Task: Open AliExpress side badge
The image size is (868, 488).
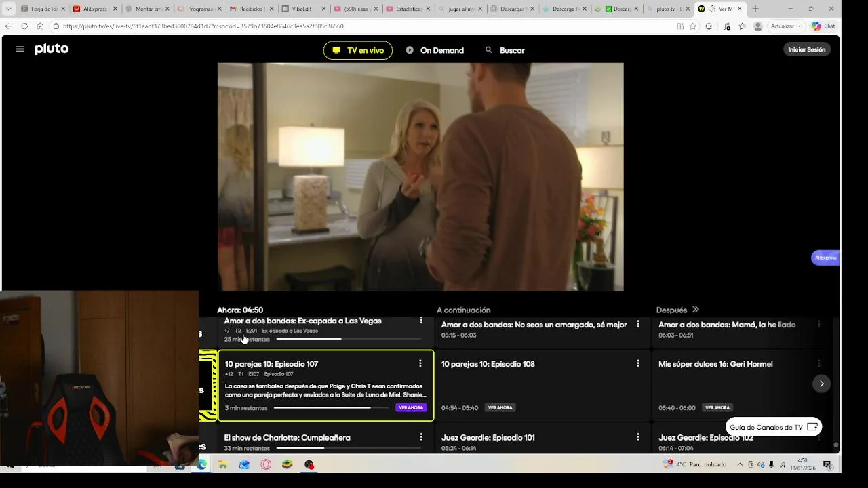Action: pyautogui.click(x=825, y=258)
